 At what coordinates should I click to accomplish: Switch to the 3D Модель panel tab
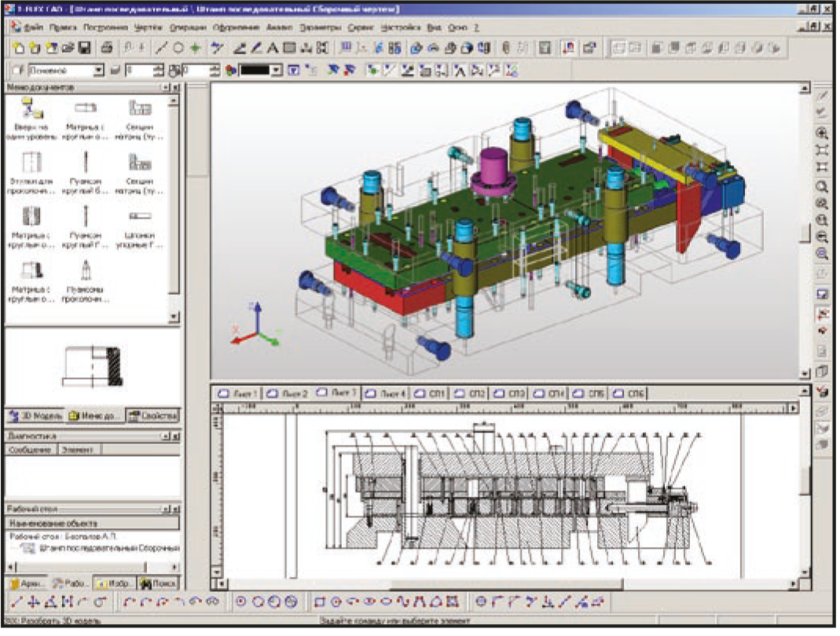tap(34, 416)
